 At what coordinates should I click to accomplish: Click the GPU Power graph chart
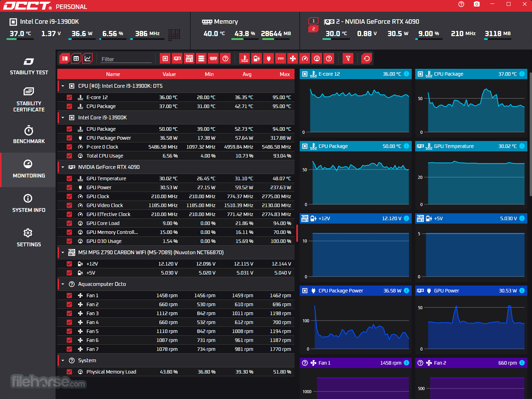pos(471,324)
